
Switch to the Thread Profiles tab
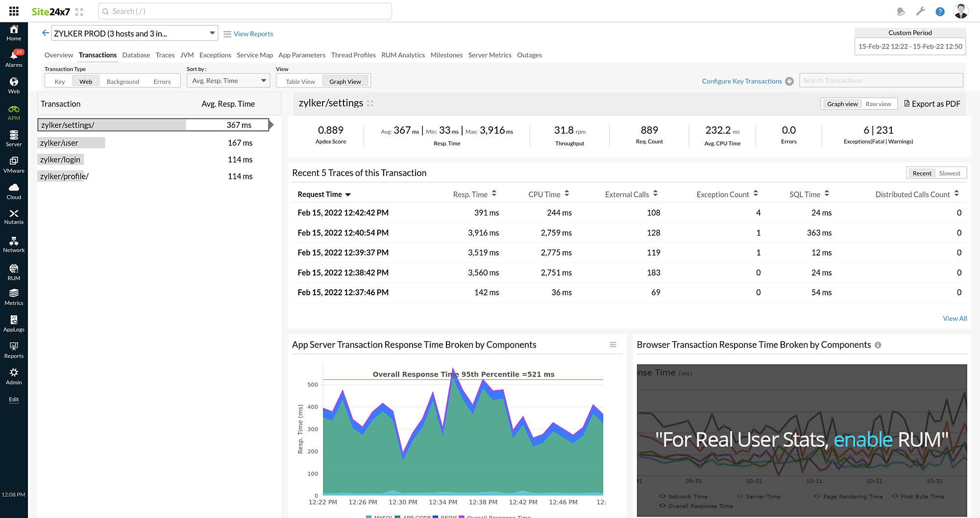353,55
